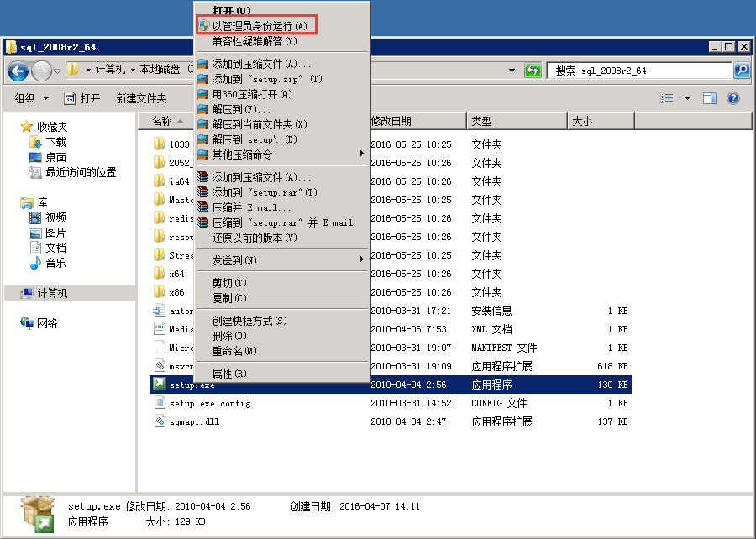Choose 还原以前的版本 menu entry

[x=282, y=238]
